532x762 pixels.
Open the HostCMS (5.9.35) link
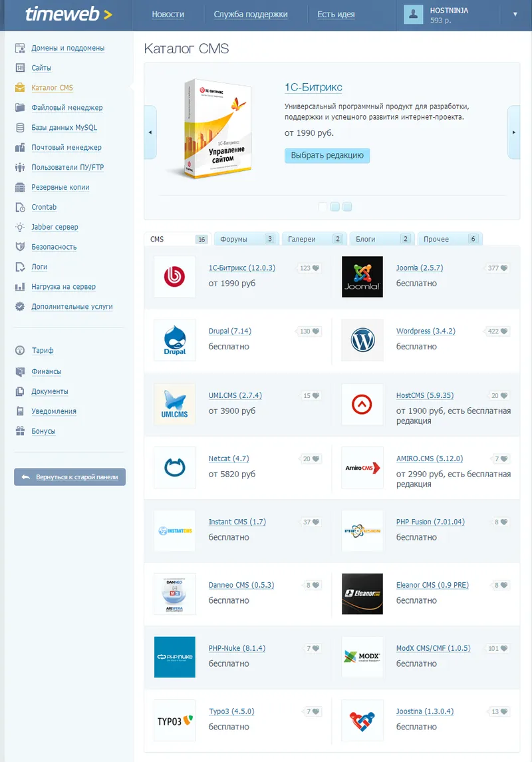425,395
